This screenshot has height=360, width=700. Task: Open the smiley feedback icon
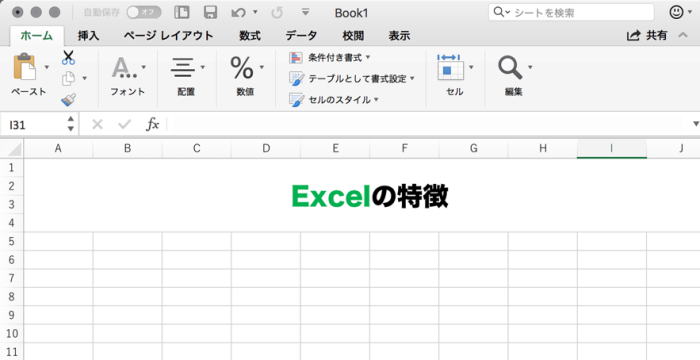click(676, 12)
